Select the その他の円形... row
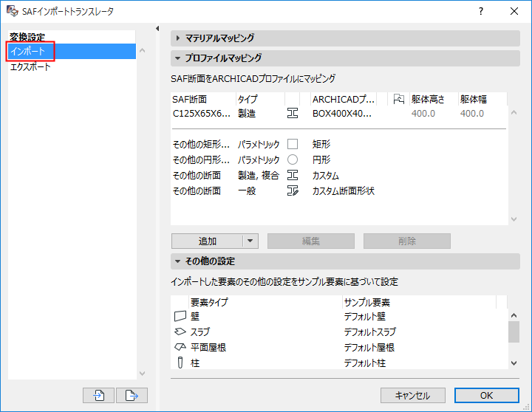This screenshot has width=532, height=412. tap(339, 159)
